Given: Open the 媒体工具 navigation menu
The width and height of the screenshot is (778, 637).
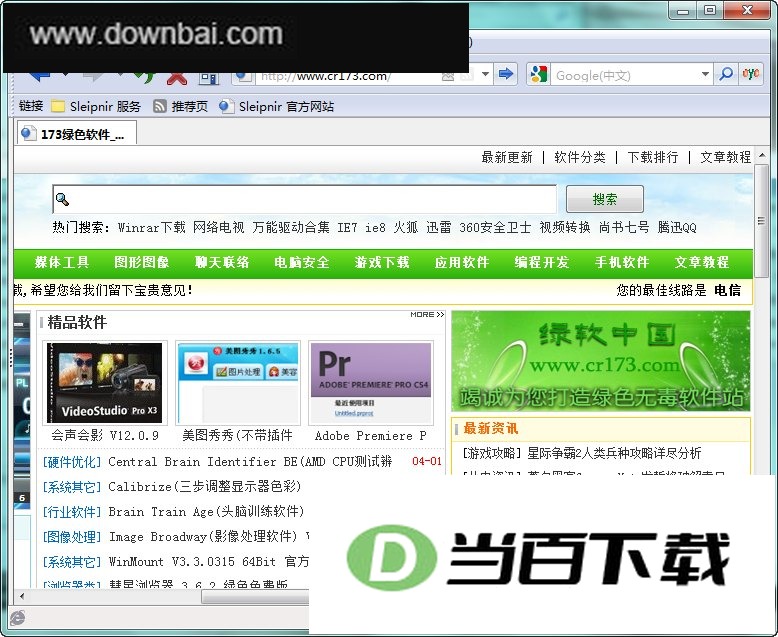Looking at the screenshot, I should pos(62,262).
